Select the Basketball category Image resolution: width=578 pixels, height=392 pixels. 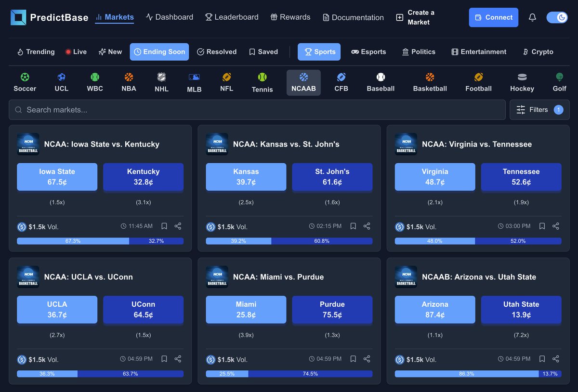pyautogui.click(x=430, y=82)
